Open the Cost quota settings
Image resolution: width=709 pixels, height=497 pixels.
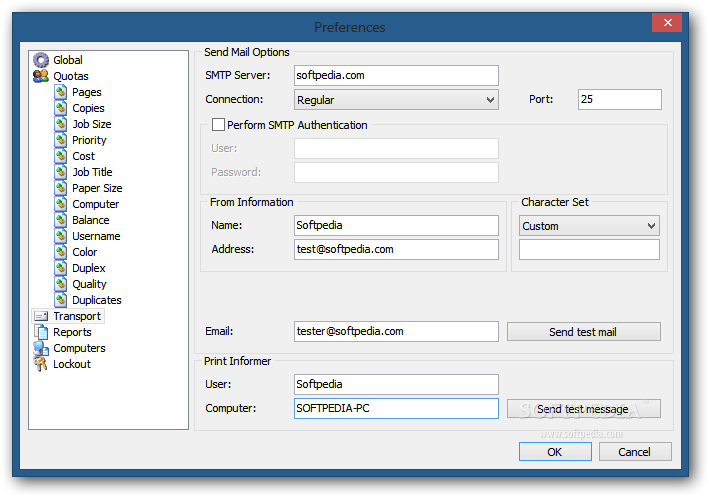84,156
